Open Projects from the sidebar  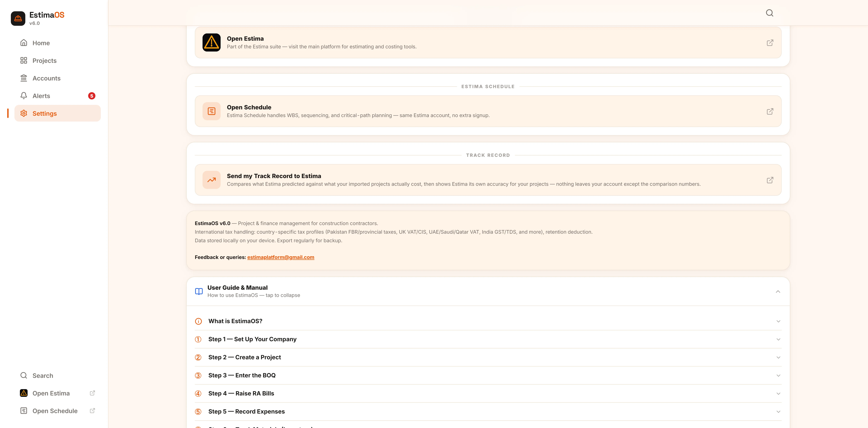(58, 61)
